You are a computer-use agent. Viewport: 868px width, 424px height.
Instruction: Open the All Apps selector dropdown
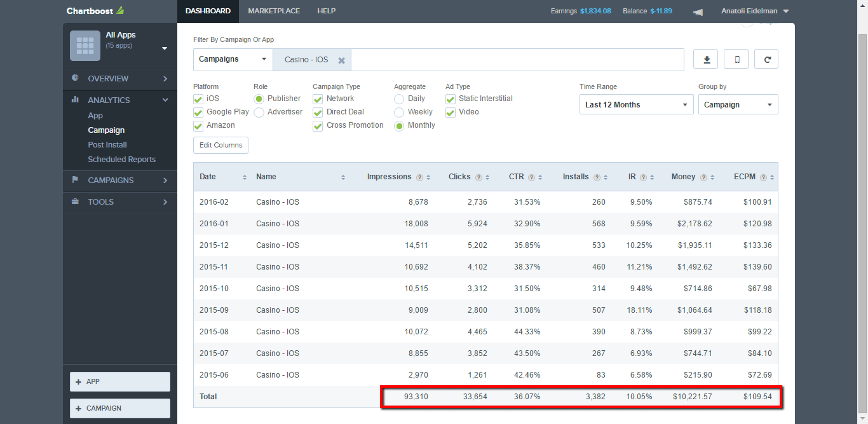[165, 48]
